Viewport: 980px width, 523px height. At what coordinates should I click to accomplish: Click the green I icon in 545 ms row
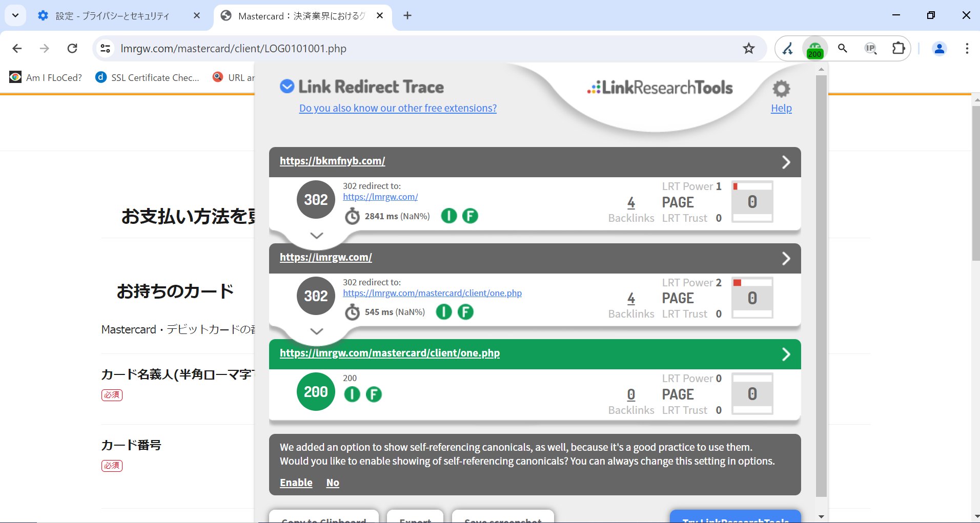pyautogui.click(x=444, y=311)
